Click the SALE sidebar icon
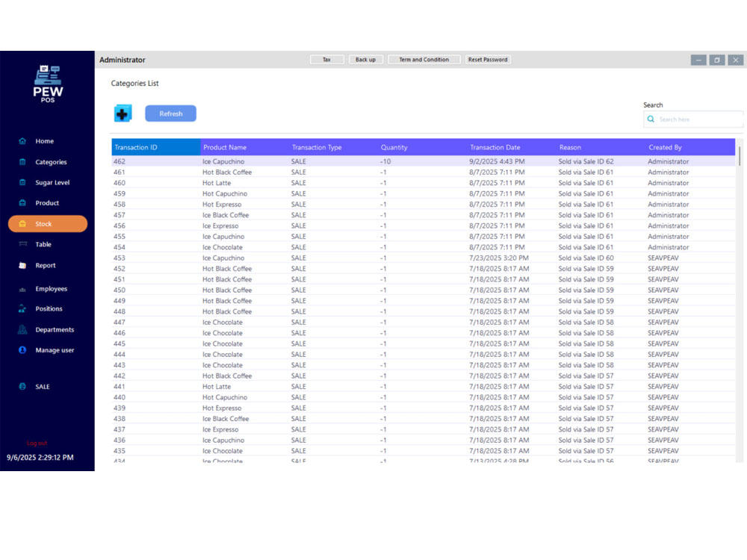The width and height of the screenshot is (747, 560). click(x=22, y=386)
